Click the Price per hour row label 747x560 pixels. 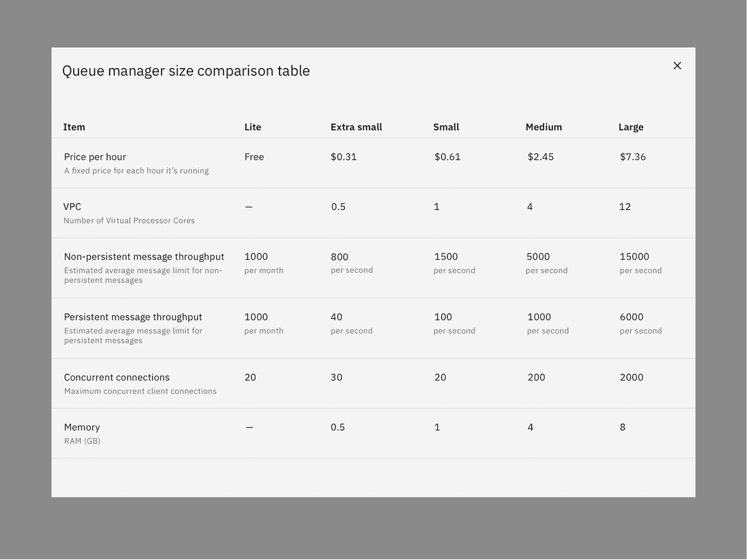point(95,156)
